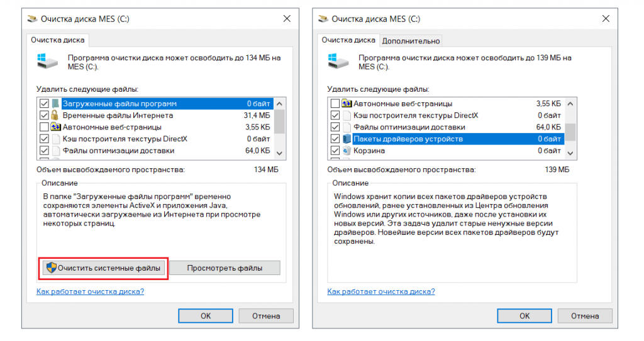Select Пакеты драйверов устройств row

point(447,139)
